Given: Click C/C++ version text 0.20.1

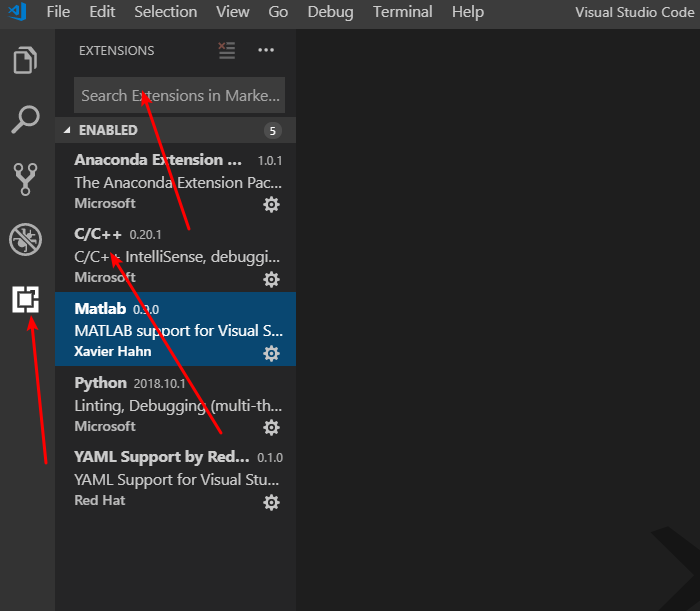Looking at the screenshot, I should pos(146,235).
